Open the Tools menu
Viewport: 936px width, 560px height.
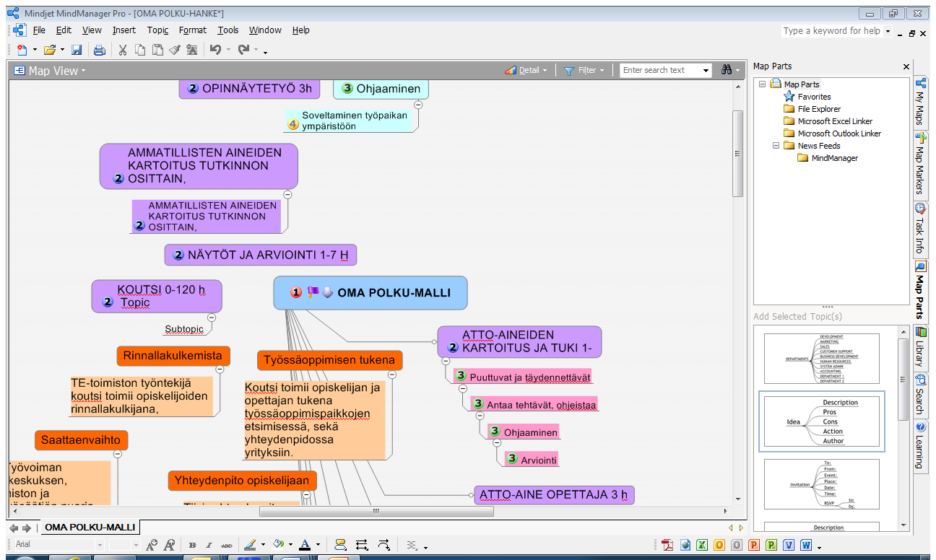[x=228, y=30]
